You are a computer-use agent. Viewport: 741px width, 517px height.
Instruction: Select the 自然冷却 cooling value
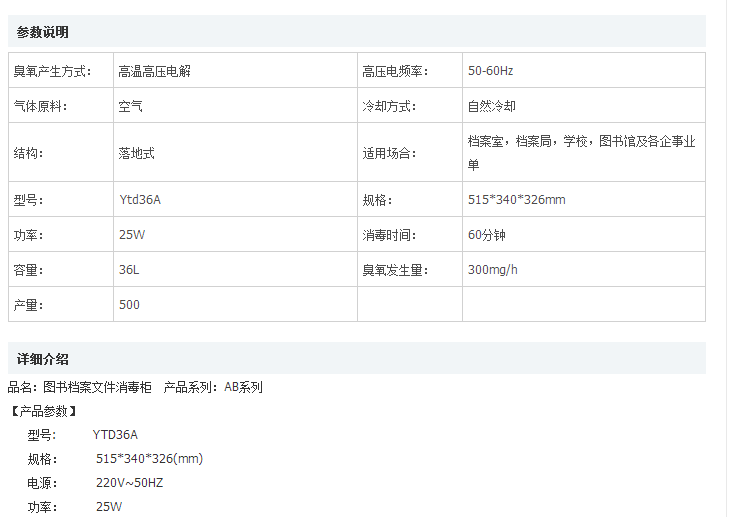pyautogui.click(x=492, y=106)
